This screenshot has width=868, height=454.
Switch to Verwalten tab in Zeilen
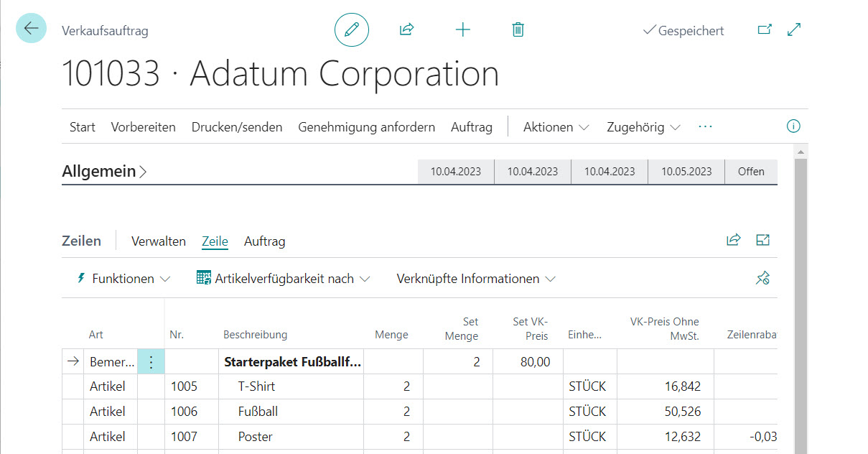pyautogui.click(x=159, y=241)
